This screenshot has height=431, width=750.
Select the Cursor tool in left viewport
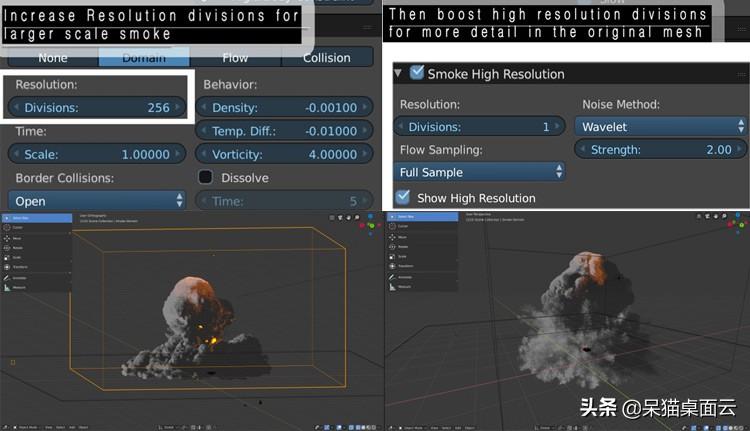click(36, 228)
